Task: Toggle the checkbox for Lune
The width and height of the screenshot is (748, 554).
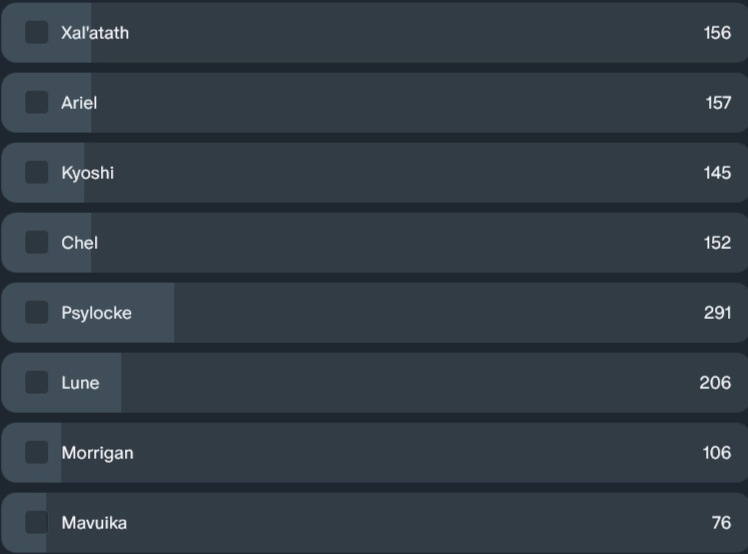Action: (37, 383)
